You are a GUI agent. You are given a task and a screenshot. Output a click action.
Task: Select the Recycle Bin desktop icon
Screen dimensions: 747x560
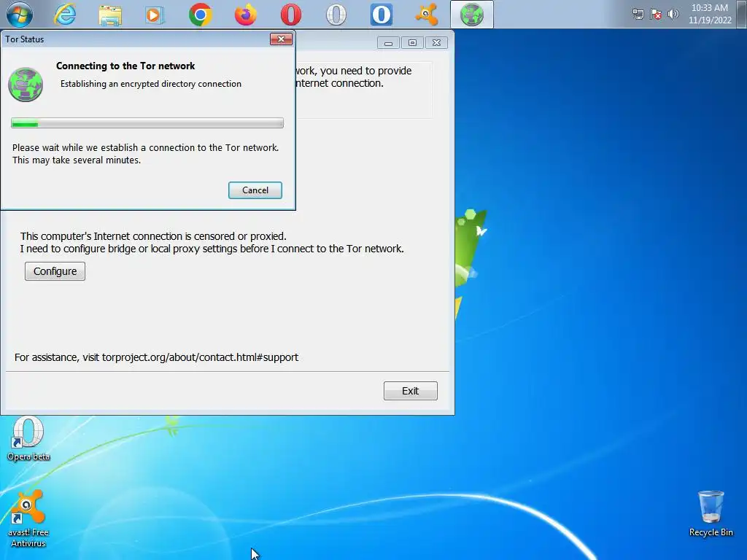click(711, 514)
